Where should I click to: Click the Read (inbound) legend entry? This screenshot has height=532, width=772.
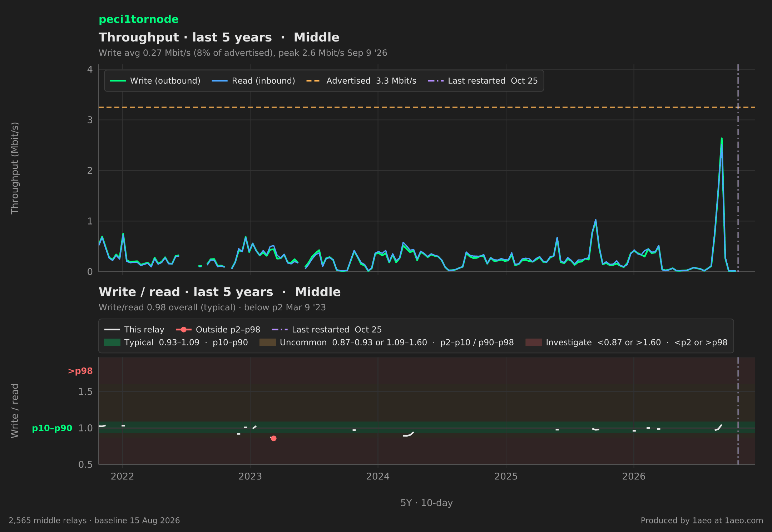(x=253, y=81)
